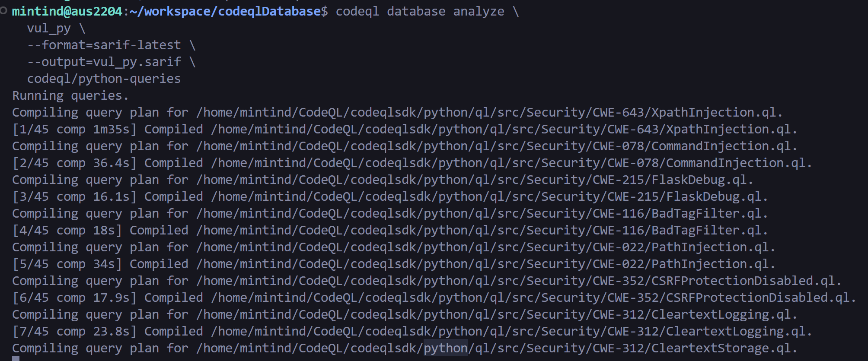
Task: Click the codeql/python-queries argument text
Action: [104, 79]
